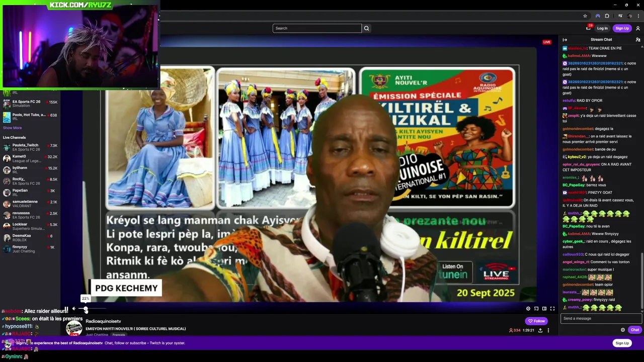Image resolution: width=644 pixels, height=362 pixels.
Task: Open Radioaquinoisetv channel avatar
Action: 74,328
